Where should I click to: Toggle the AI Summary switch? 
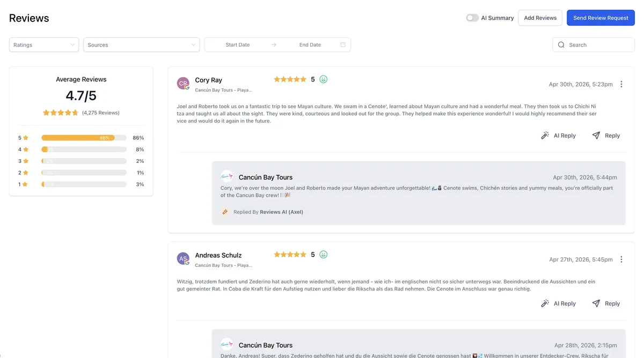coord(472,18)
